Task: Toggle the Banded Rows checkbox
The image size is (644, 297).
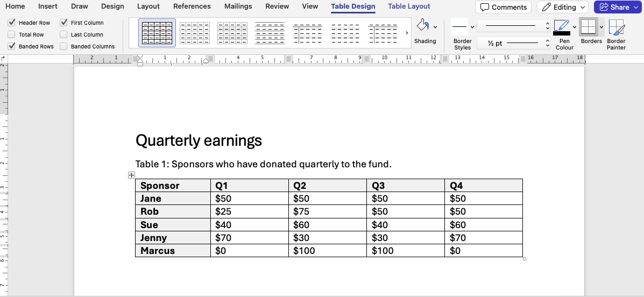Action: click(x=11, y=46)
